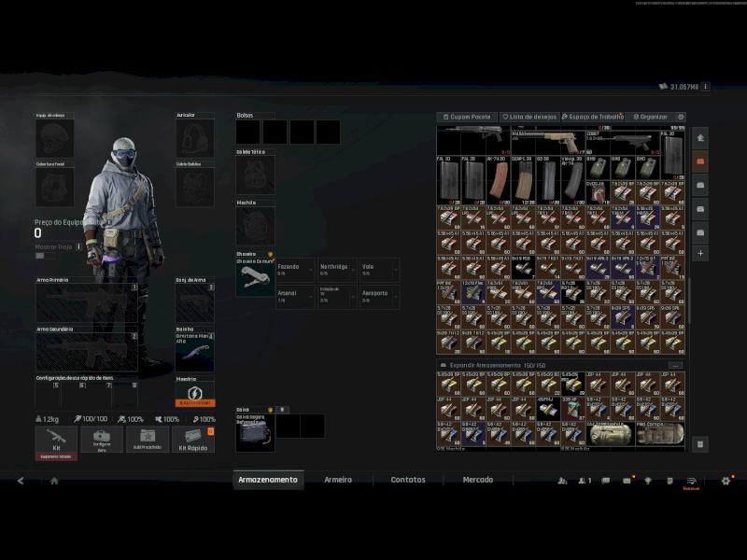Open the Lista de desejos wishlist

[x=529, y=117]
